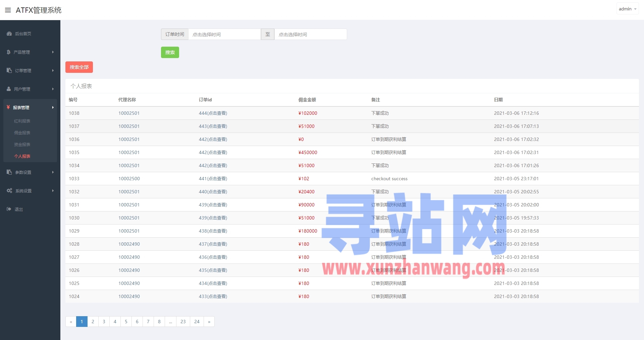
Task: Open order link 433(点击查看)
Action: tap(213, 296)
